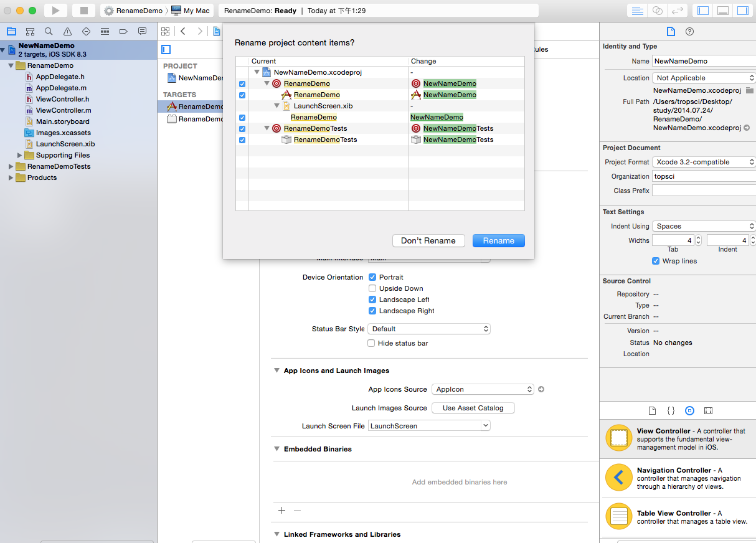Screen dimensions: 756x543
Task: Check Hide status bar option
Action: [x=371, y=343]
